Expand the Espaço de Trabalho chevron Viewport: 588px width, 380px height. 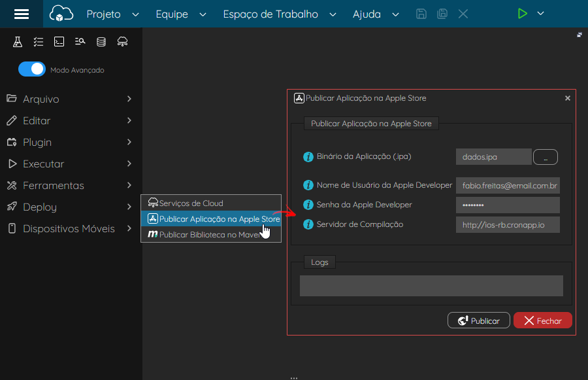333,14
